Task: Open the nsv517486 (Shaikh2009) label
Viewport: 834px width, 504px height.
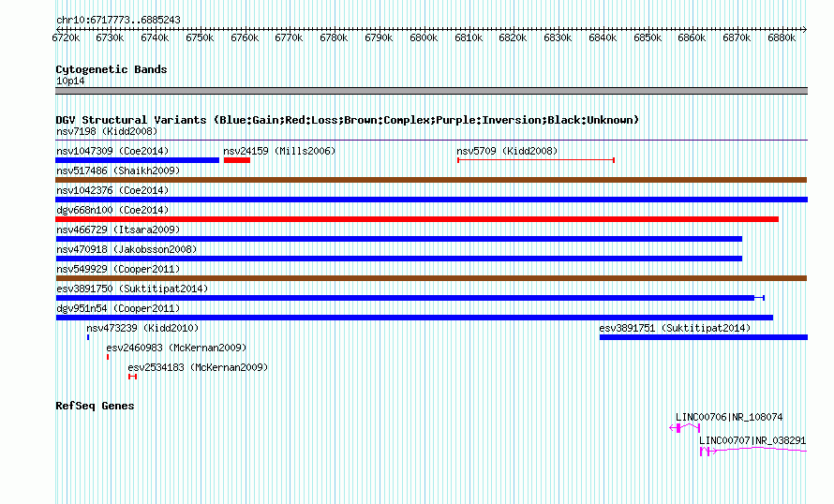Action: coord(118,170)
